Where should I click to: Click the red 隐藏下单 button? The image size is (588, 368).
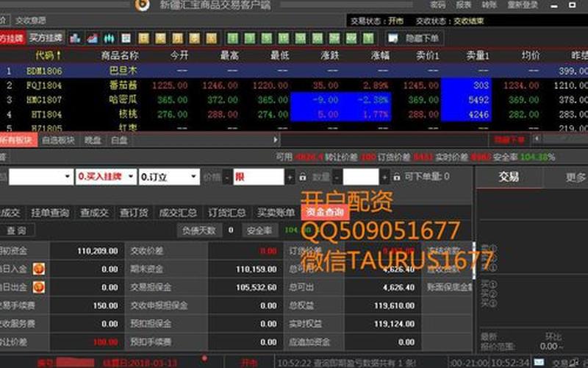[x=509, y=140]
